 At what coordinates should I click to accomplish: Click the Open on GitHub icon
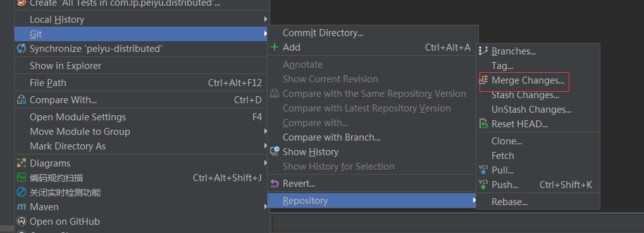pyautogui.click(x=22, y=222)
